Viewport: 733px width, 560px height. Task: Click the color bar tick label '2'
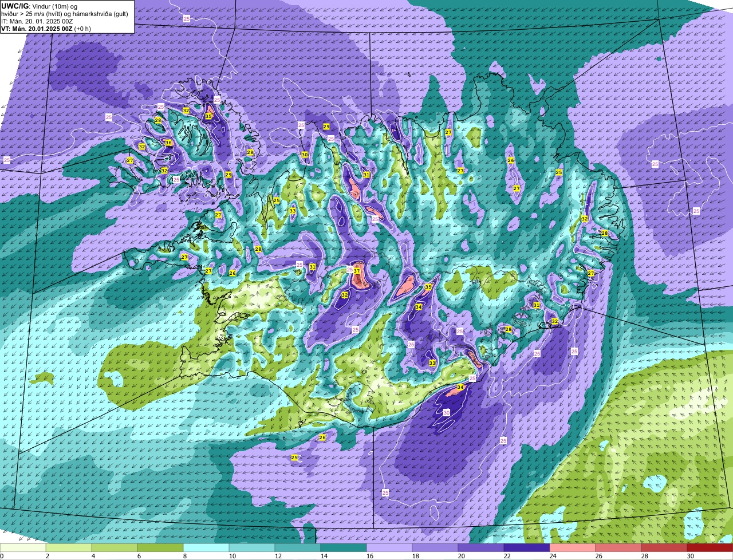click(x=48, y=556)
